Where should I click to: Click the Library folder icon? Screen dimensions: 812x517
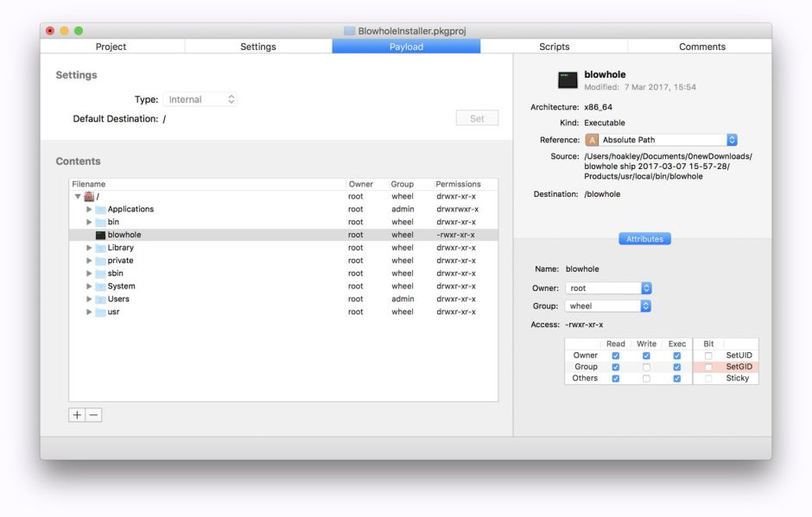pos(102,247)
